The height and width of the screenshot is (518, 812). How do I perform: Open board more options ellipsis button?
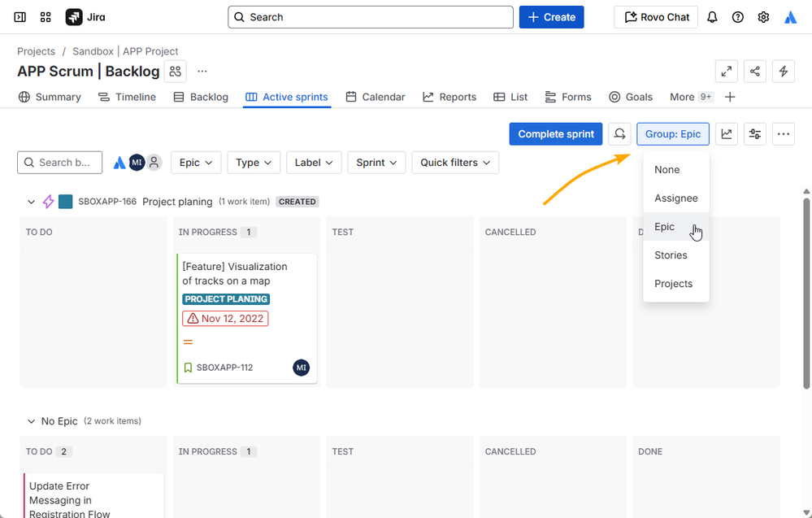click(x=784, y=134)
